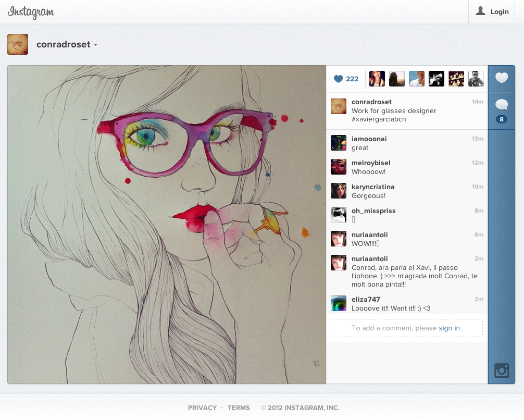This screenshot has height=420, width=524.
Task: Open conradroset avatar in caption
Action: [x=339, y=106]
